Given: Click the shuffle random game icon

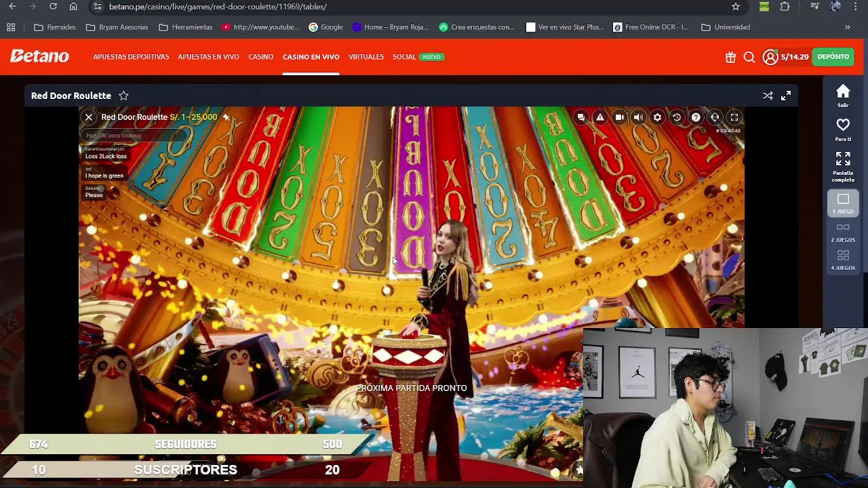Looking at the screenshot, I should click(768, 96).
